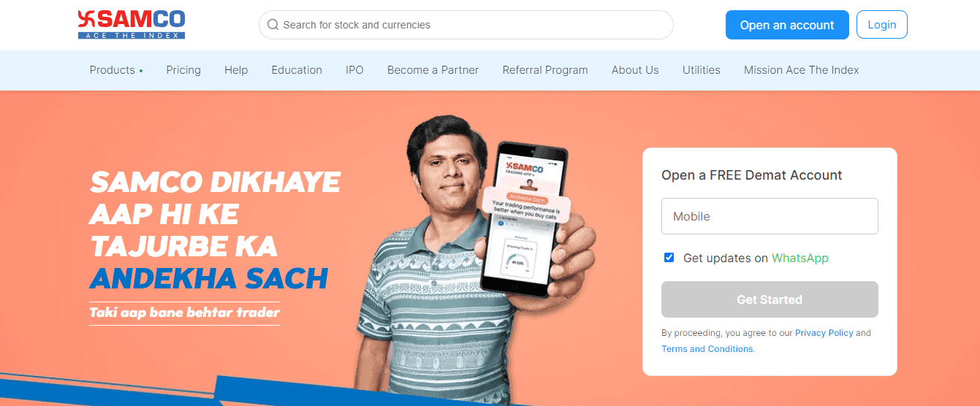Image resolution: width=980 pixels, height=406 pixels.
Task: Open the Pricing menu item
Action: (x=183, y=70)
